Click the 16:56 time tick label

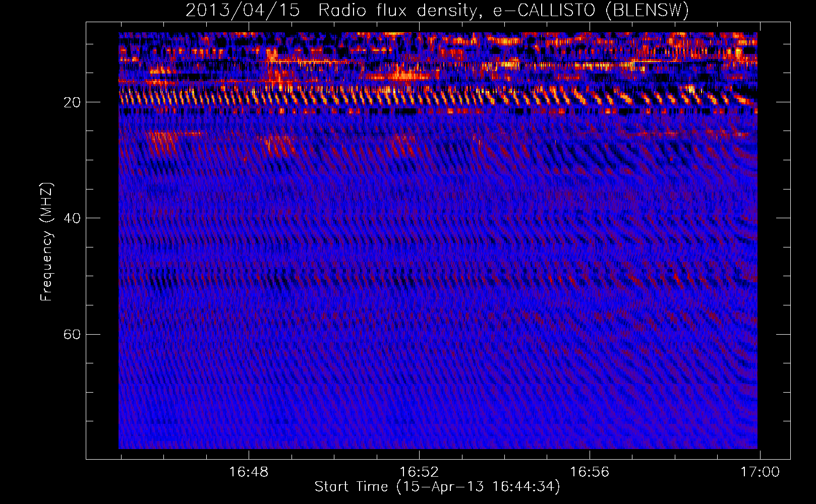pos(590,472)
